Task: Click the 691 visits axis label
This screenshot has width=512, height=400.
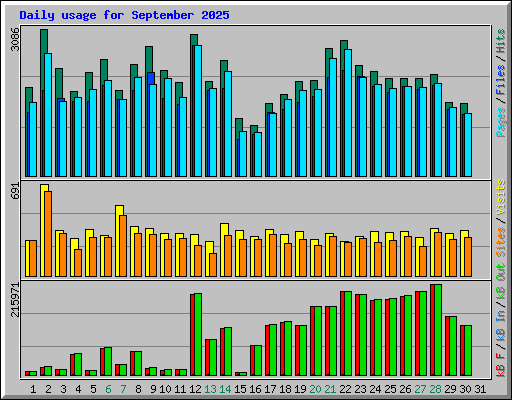Action: [x=15, y=191]
